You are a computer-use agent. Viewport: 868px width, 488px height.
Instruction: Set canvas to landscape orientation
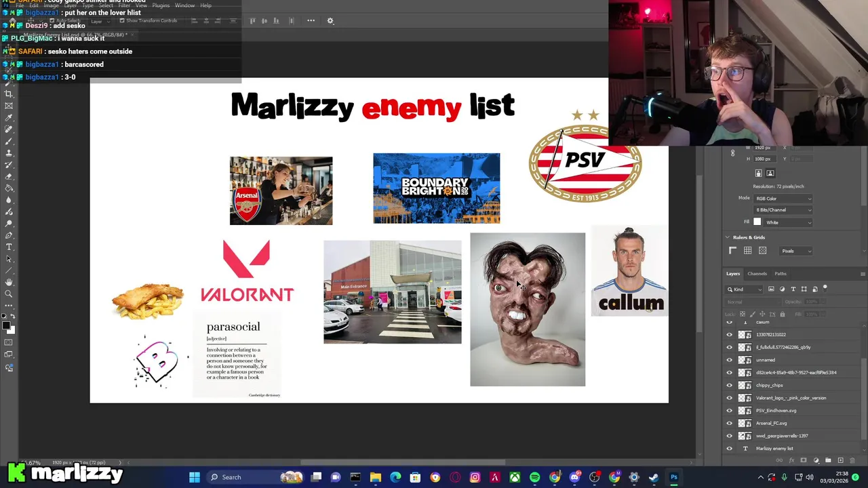pos(770,174)
